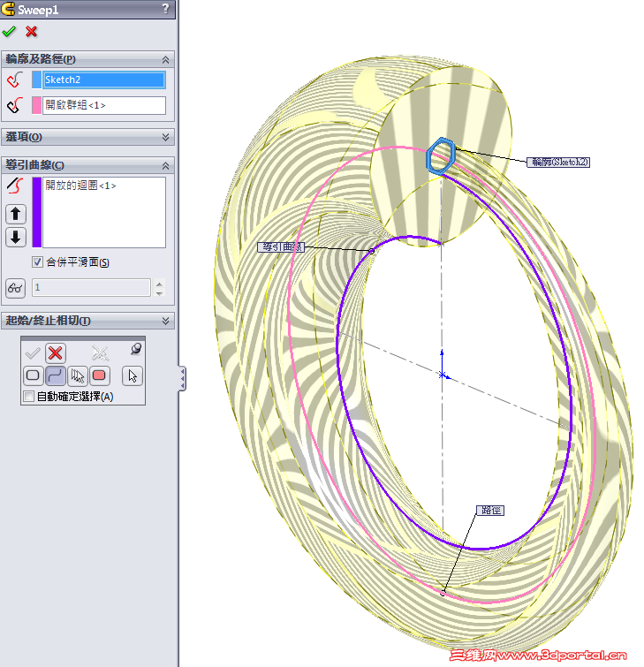Viewport: 644px width, 667px height.
Task: Select the red region selection tool
Action: tap(99, 375)
